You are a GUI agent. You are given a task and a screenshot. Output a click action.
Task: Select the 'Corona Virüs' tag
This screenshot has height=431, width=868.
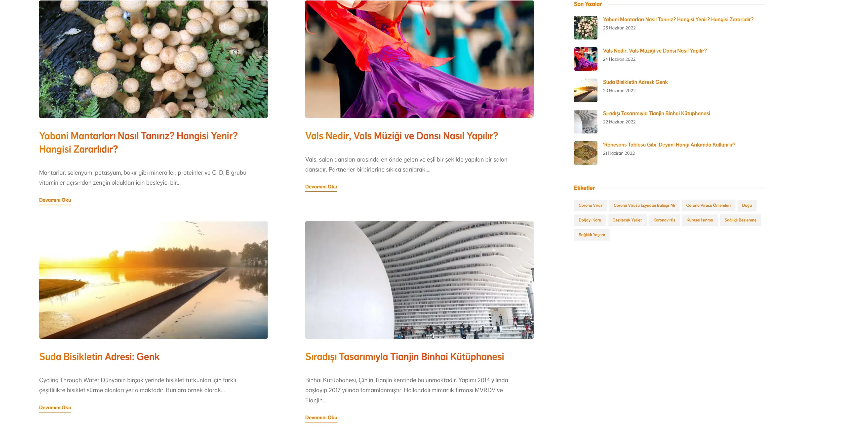[590, 205]
